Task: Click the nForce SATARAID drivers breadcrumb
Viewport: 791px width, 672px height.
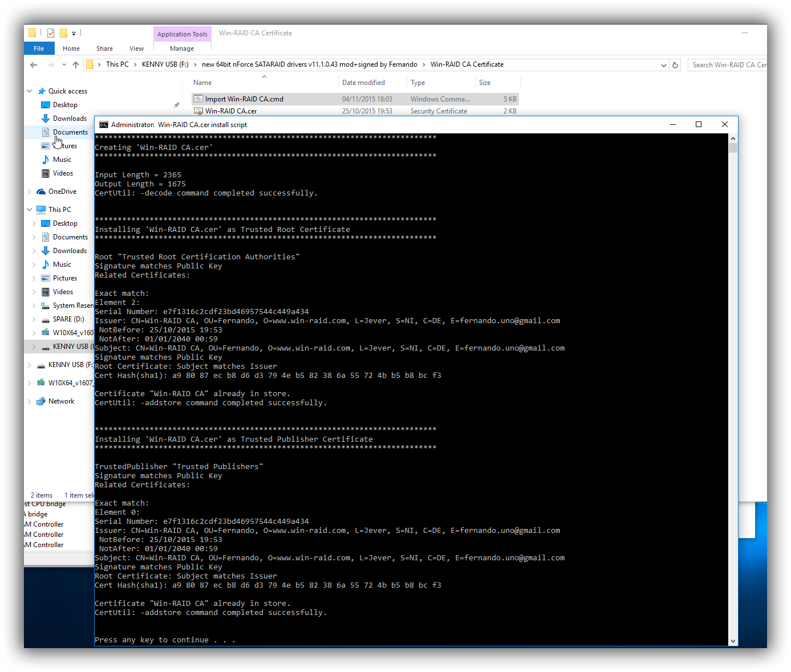Action: tap(310, 64)
